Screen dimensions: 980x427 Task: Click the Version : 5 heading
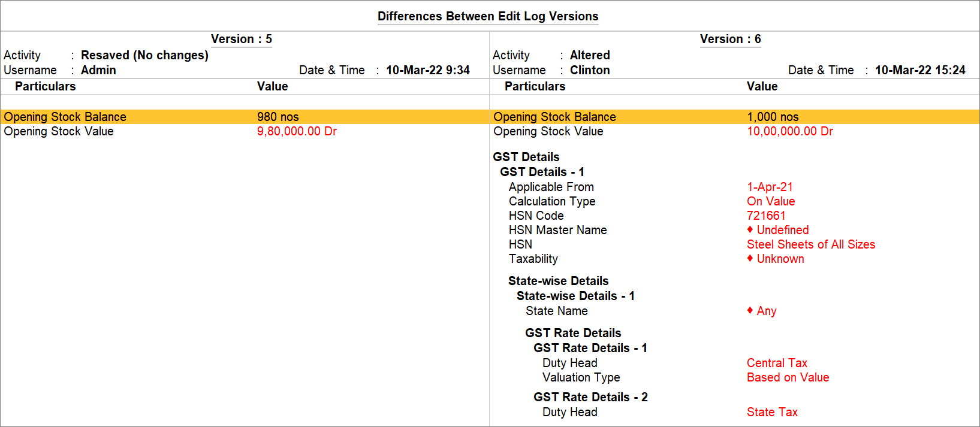242,39
